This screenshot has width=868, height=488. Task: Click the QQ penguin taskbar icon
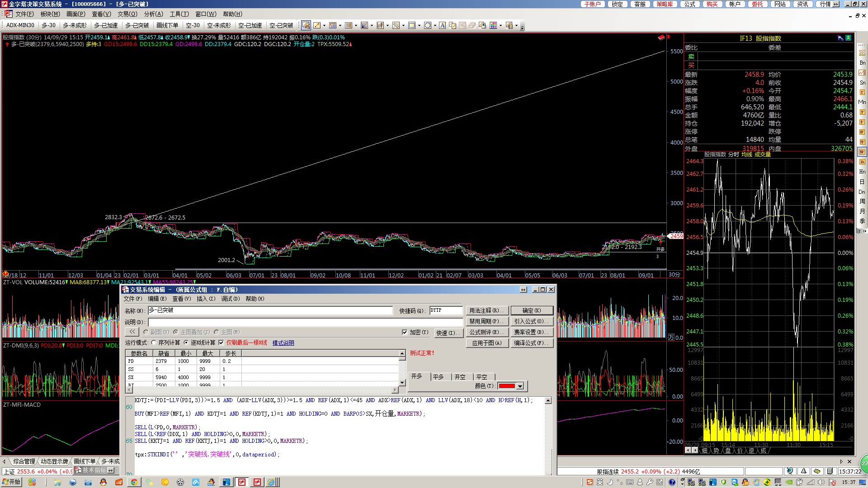[x=104, y=482]
